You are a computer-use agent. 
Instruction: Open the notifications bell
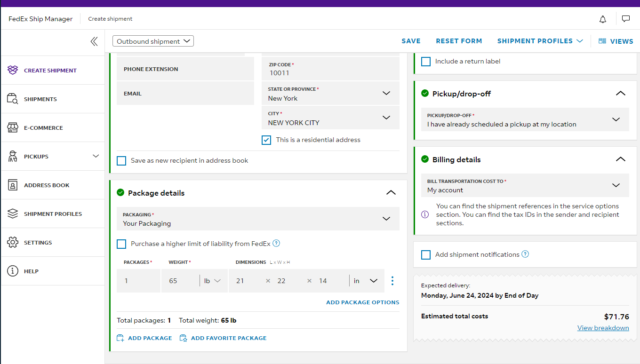(x=603, y=19)
